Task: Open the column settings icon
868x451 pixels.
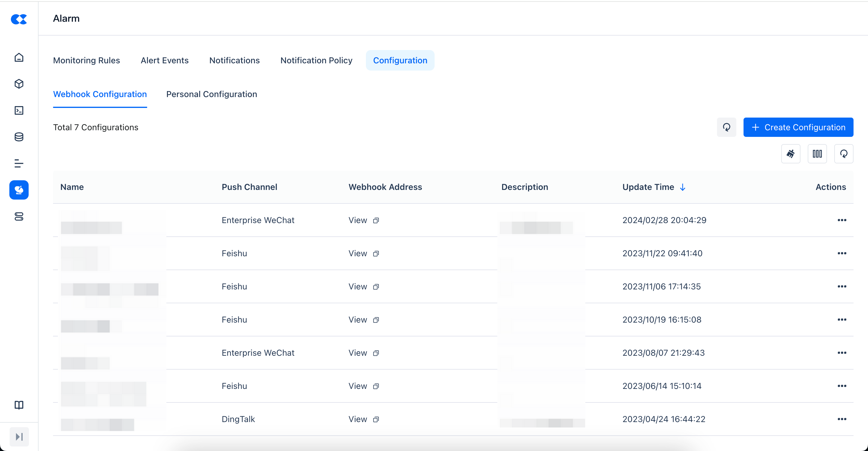Action: [817, 154]
